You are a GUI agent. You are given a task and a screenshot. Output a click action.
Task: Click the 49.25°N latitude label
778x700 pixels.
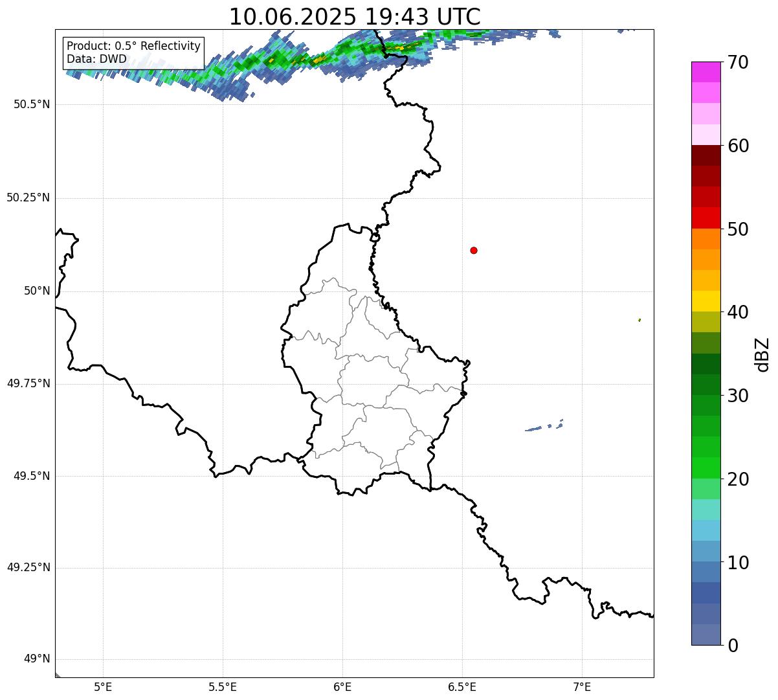(x=28, y=568)
